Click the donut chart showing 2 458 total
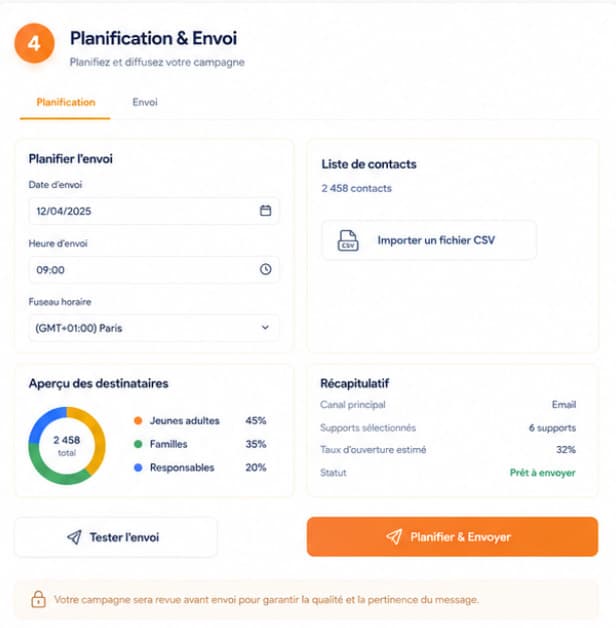This screenshot has width=616, height=628. [x=67, y=446]
